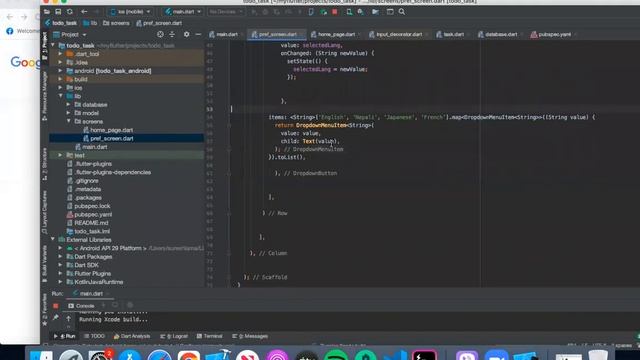Click the lib breadcrumb in navigation bar

(90, 23)
